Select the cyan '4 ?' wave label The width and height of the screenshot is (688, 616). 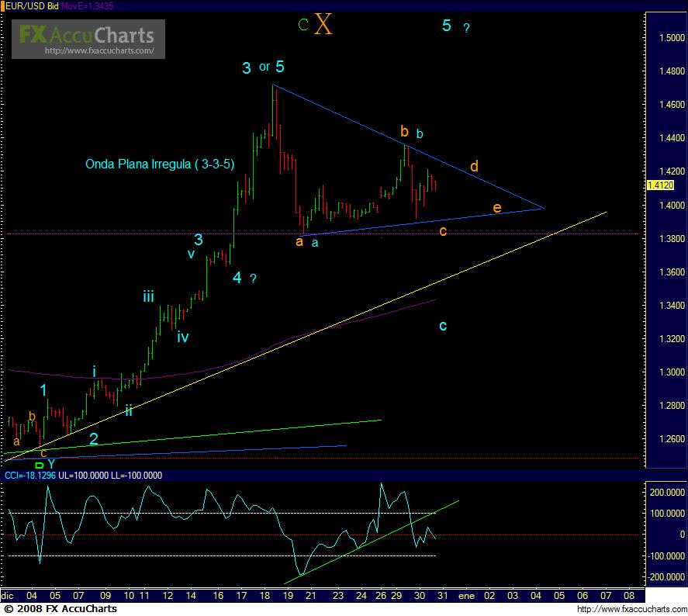pos(244,278)
